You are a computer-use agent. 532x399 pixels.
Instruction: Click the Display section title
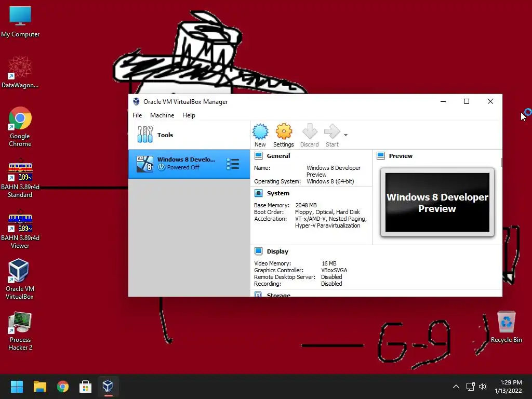[277, 251]
